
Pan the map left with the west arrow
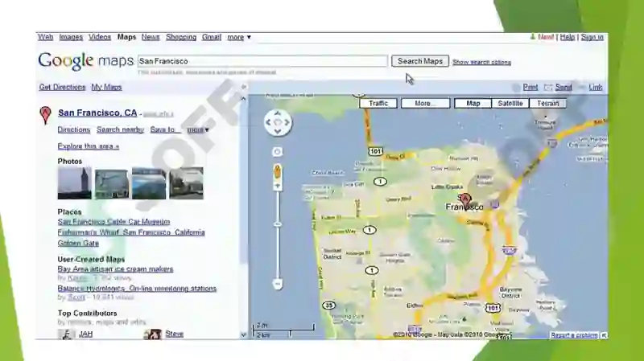click(x=268, y=122)
